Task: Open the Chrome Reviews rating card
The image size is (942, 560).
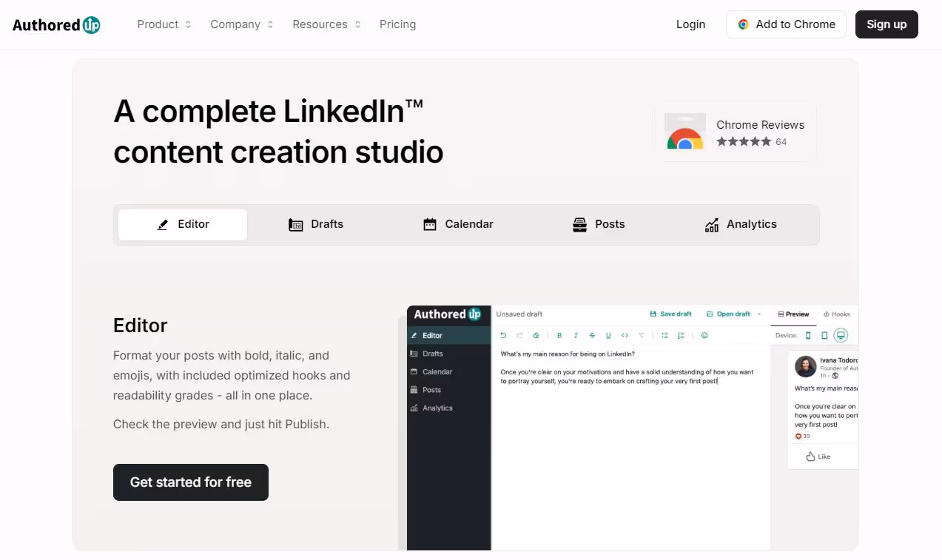Action: point(734,132)
